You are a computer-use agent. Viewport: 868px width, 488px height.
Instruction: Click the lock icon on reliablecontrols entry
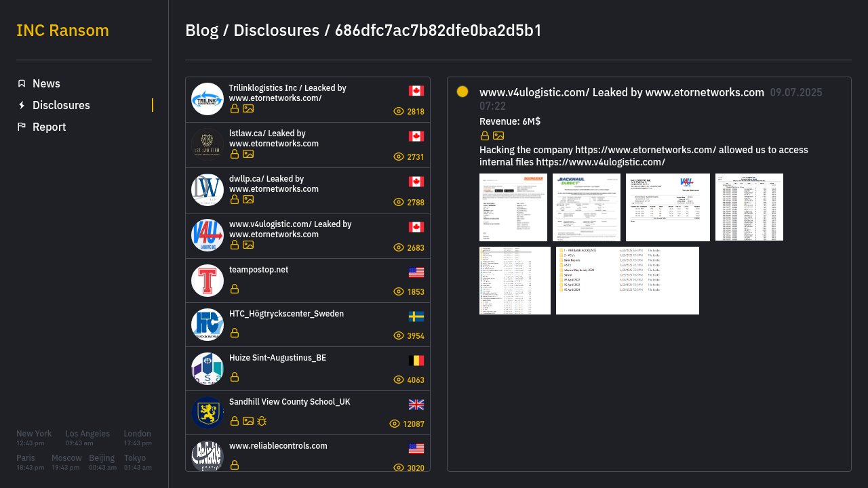(x=235, y=465)
